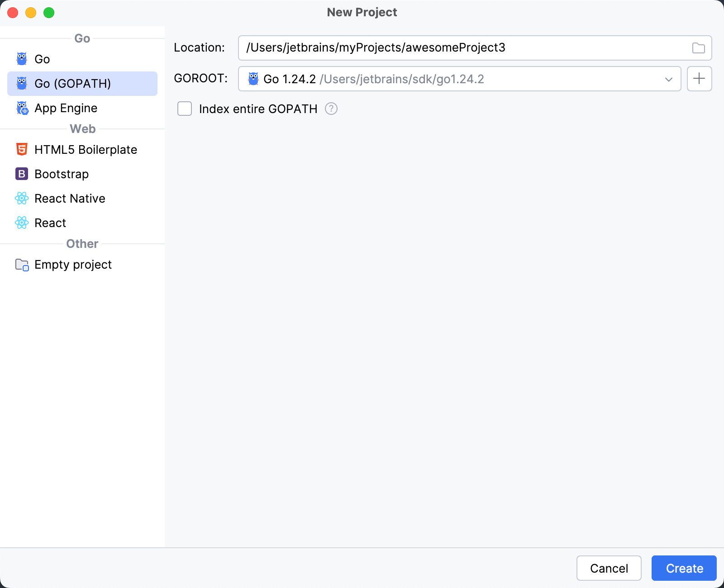Click the help icon beside Index entire GOPATH
The width and height of the screenshot is (724, 588).
[331, 109]
